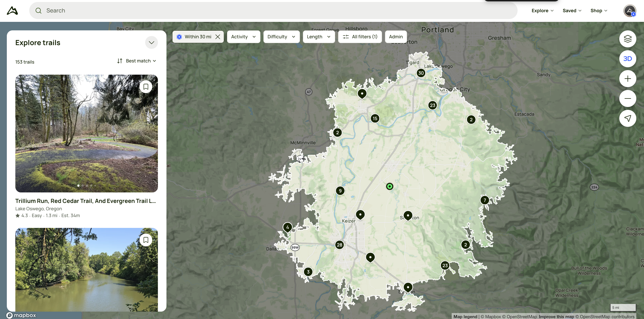This screenshot has height=319, width=644.
Task: Toggle 3D map view
Action: pos(628,59)
